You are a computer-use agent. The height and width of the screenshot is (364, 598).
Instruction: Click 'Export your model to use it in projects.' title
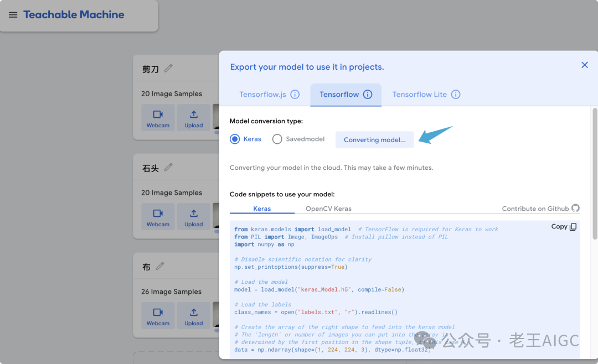pos(307,67)
